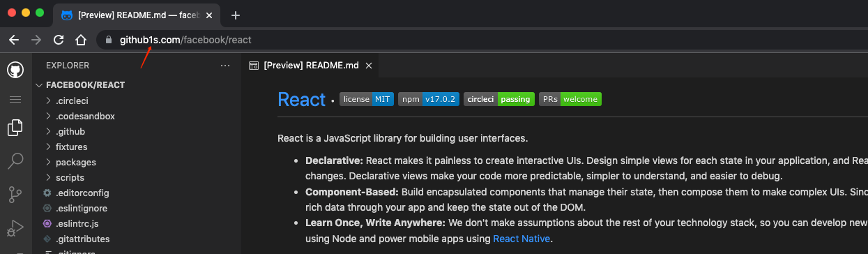Image resolution: width=868 pixels, height=254 pixels.
Task: Select the [Preview] README.md editor tab
Action: [x=311, y=66]
